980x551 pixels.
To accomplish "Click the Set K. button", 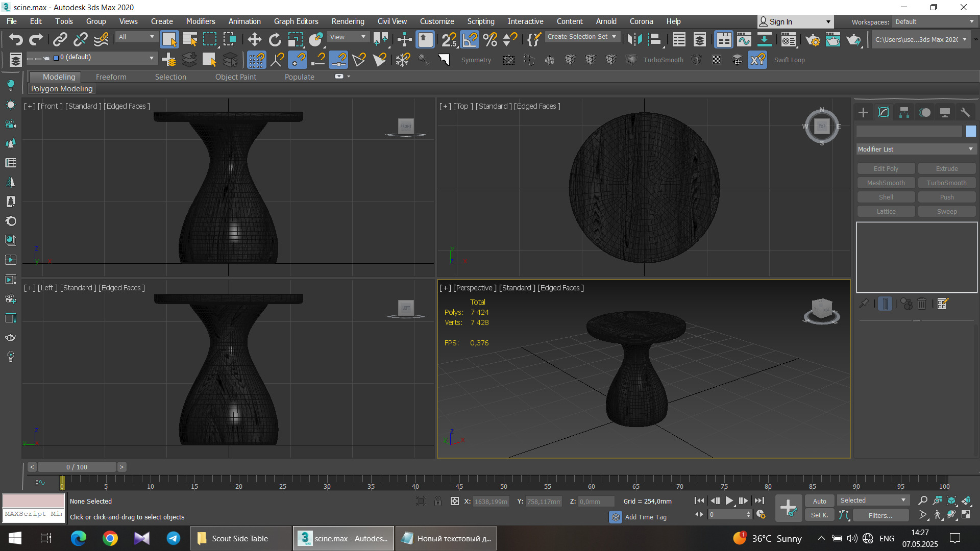I will (819, 515).
